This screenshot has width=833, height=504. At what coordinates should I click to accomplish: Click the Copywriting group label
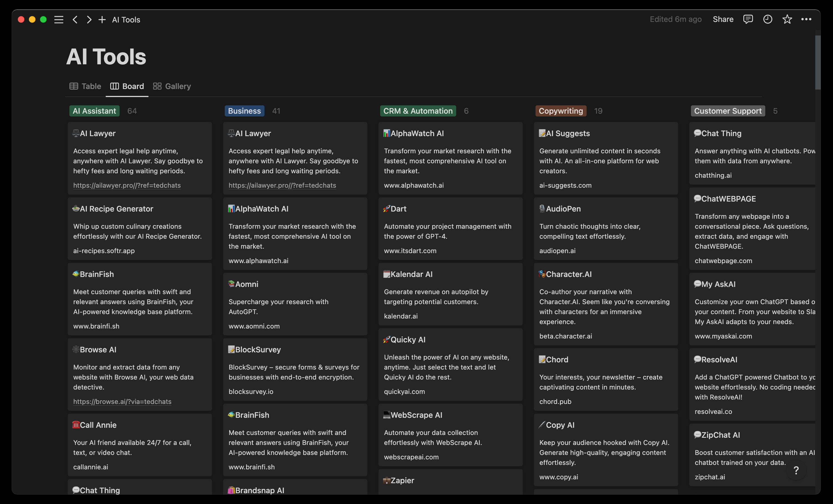coord(561,111)
